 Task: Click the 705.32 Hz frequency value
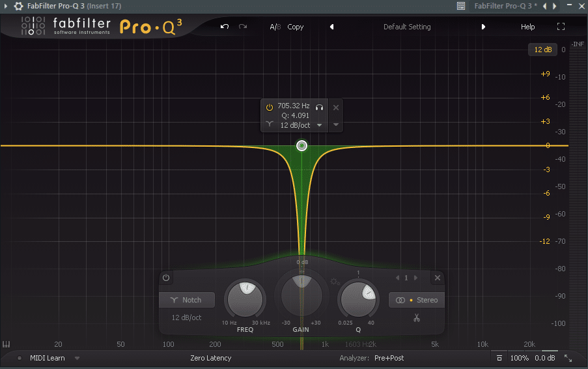[294, 106]
